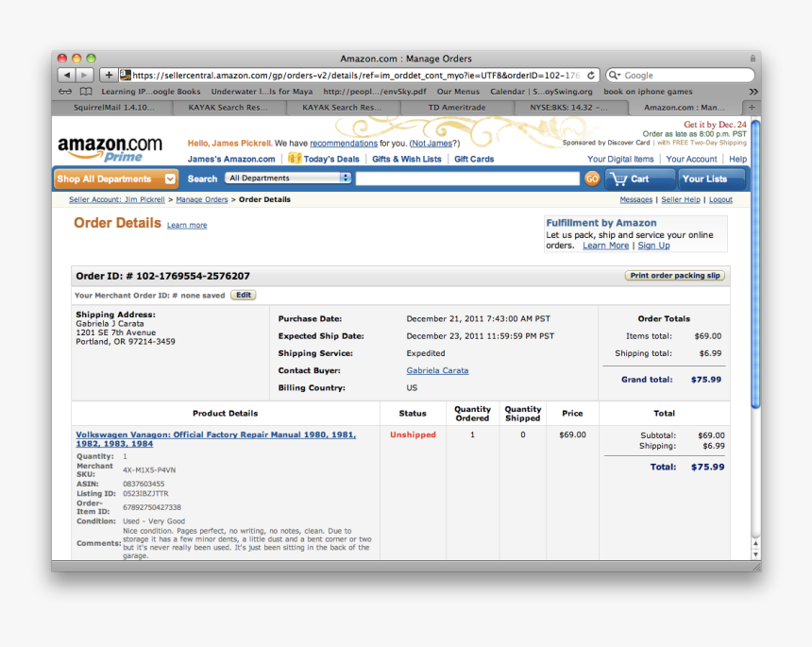Follow the recommendations link

tap(344, 144)
